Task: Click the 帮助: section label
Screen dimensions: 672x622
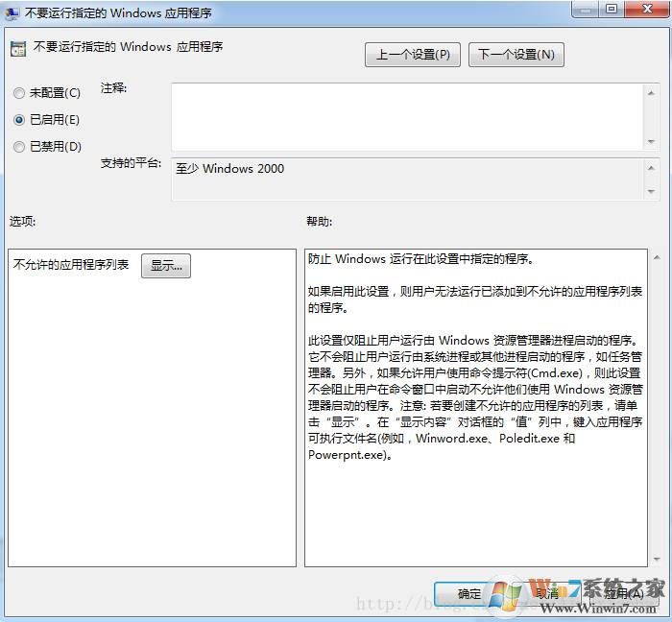Action: (320, 222)
